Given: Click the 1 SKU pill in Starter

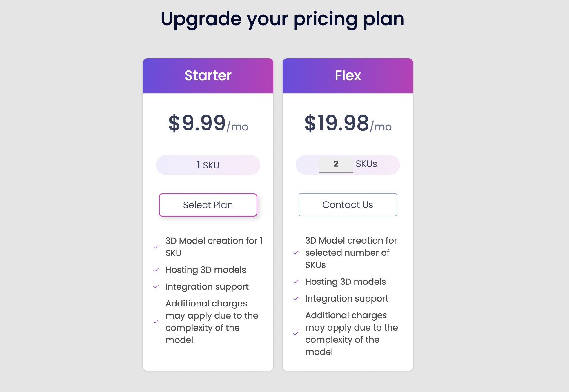Looking at the screenshot, I should (x=208, y=165).
